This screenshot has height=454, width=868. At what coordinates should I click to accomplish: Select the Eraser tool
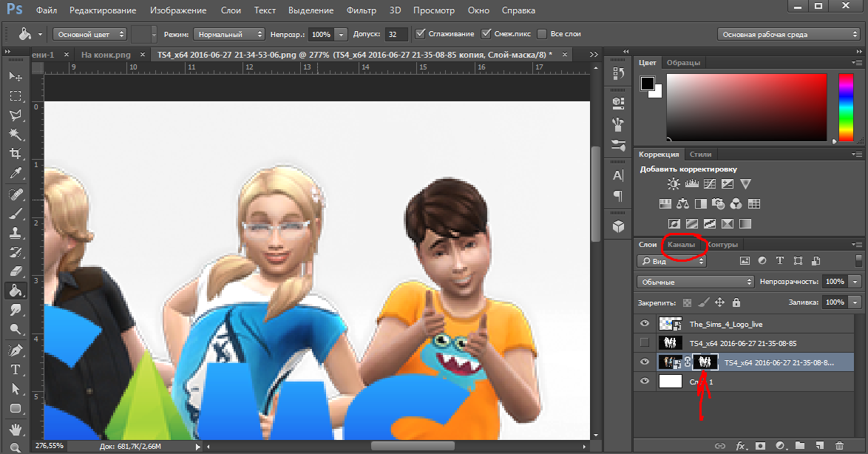[x=16, y=271]
